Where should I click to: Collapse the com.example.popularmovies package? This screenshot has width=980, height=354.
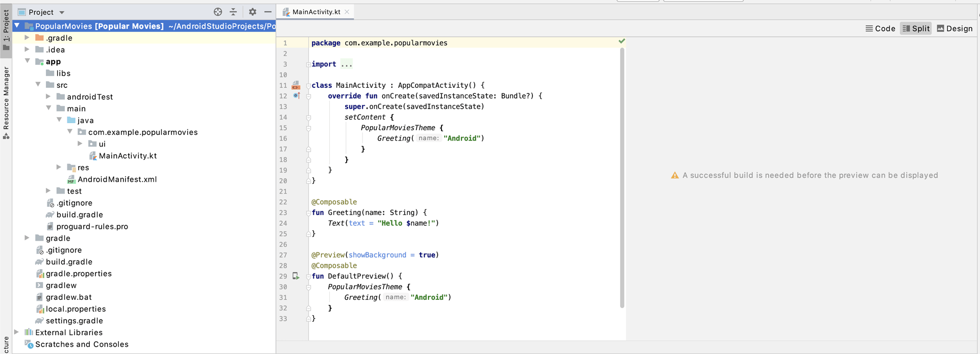[x=70, y=131]
